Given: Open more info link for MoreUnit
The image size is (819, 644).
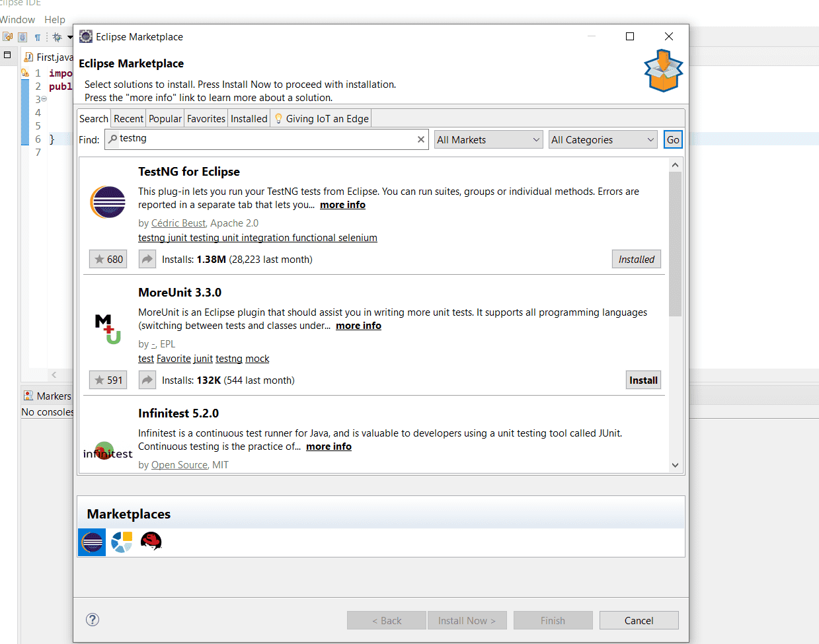Looking at the screenshot, I should pyautogui.click(x=358, y=326).
